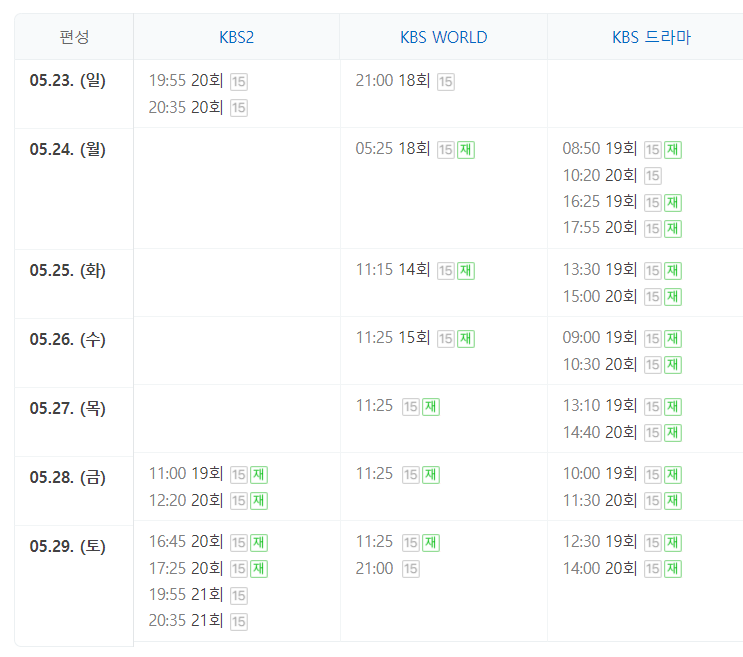
Task: Click the 11:25 15회 schedule entry
Action: 393,338
